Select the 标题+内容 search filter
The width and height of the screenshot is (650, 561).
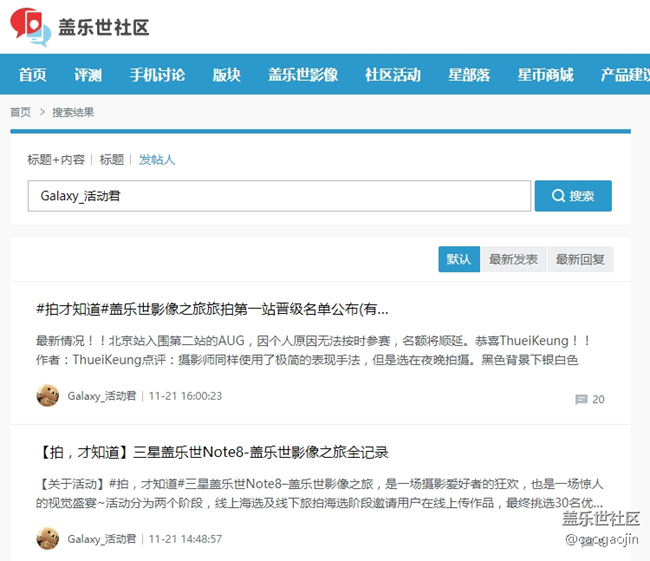click(56, 160)
